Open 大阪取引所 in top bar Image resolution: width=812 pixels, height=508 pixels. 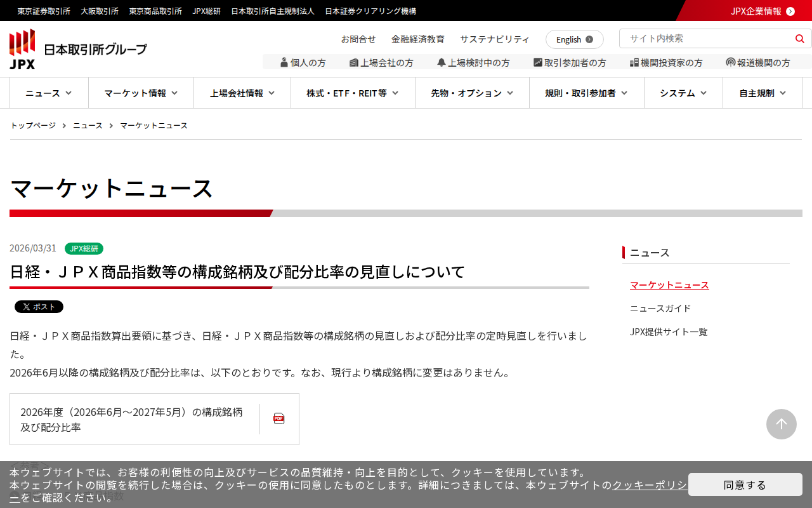(100, 11)
